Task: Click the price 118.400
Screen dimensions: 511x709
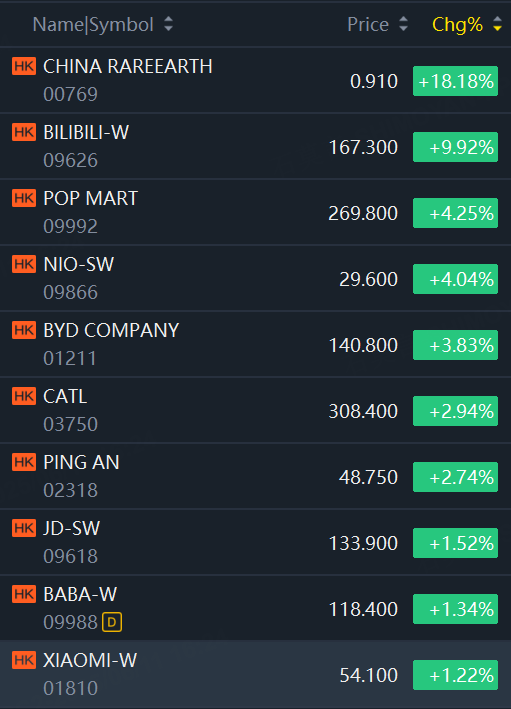Action: coord(363,610)
